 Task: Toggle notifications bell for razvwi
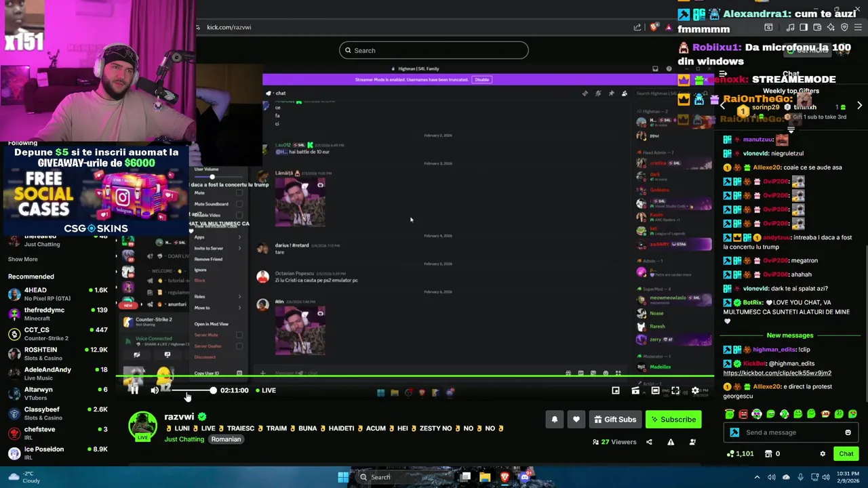pos(555,420)
